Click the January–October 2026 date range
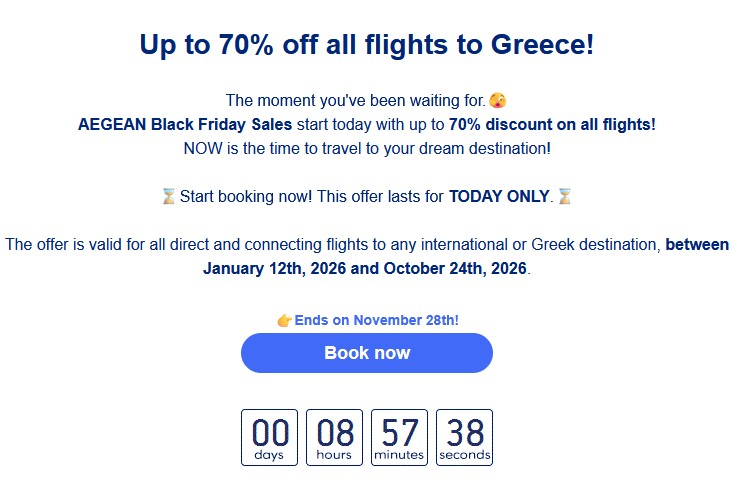 (x=366, y=269)
